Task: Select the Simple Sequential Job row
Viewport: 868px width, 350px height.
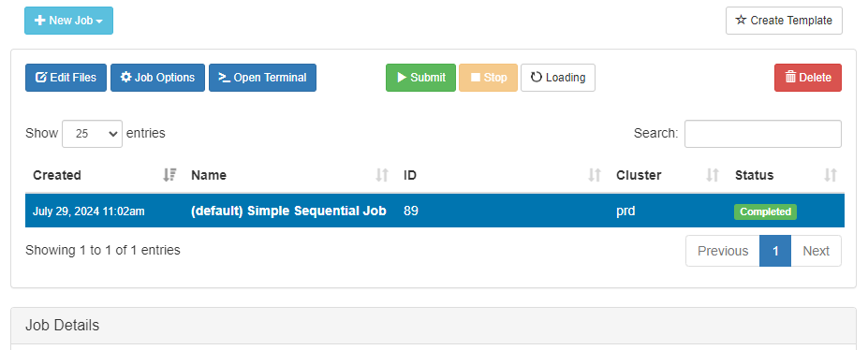Action: point(435,211)
